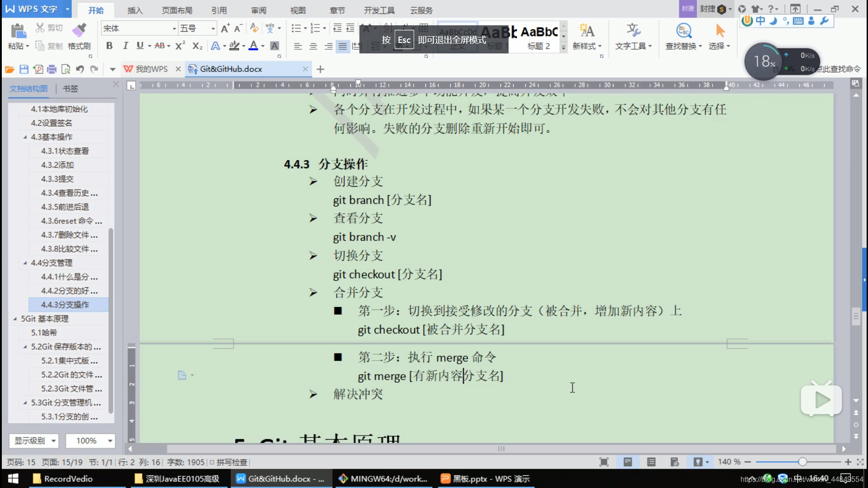Switch to the 视图 ribbon tab

[298, 10]
